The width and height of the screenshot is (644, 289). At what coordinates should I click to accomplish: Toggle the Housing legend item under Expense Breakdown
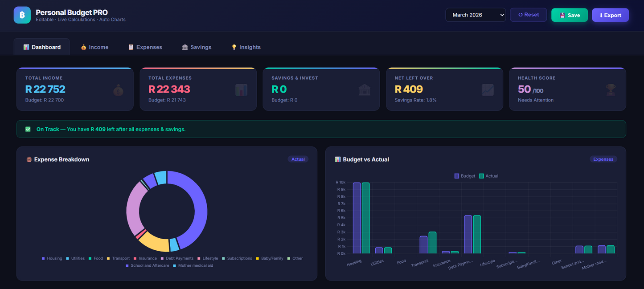[x=52, y=258]
